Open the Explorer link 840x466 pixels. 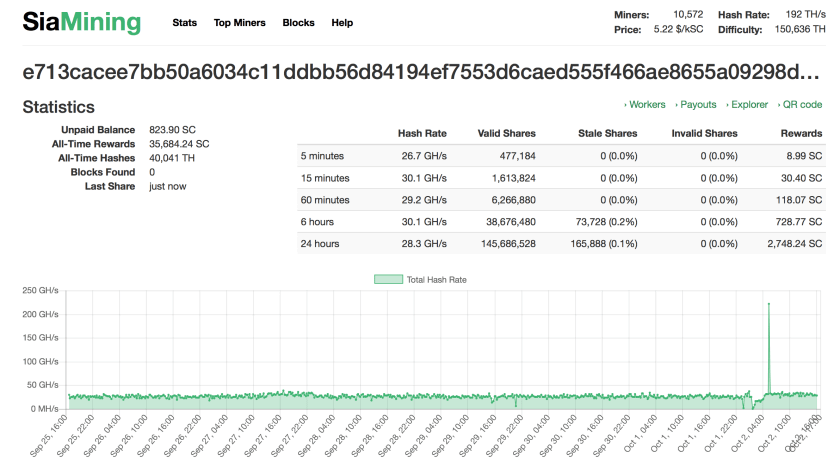[749, 105]
